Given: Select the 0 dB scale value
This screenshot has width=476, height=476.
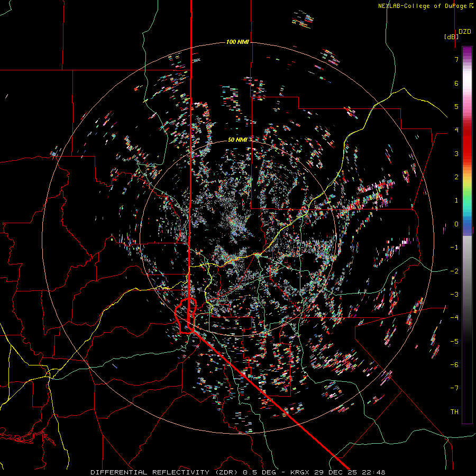Looking at the screenshot, I should (x=456, y=224).
